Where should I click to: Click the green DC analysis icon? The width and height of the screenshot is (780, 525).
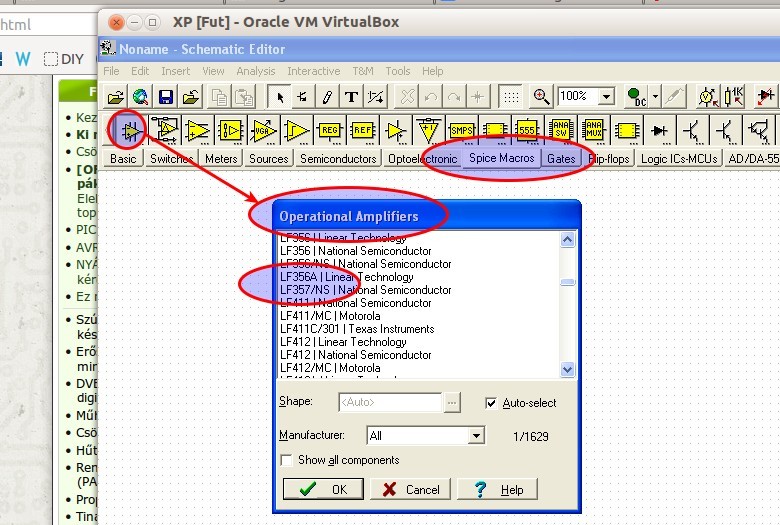[636, 97]
